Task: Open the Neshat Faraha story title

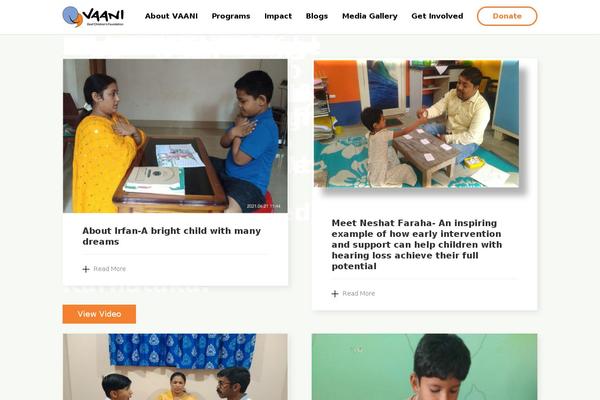Action: (416, 245)
